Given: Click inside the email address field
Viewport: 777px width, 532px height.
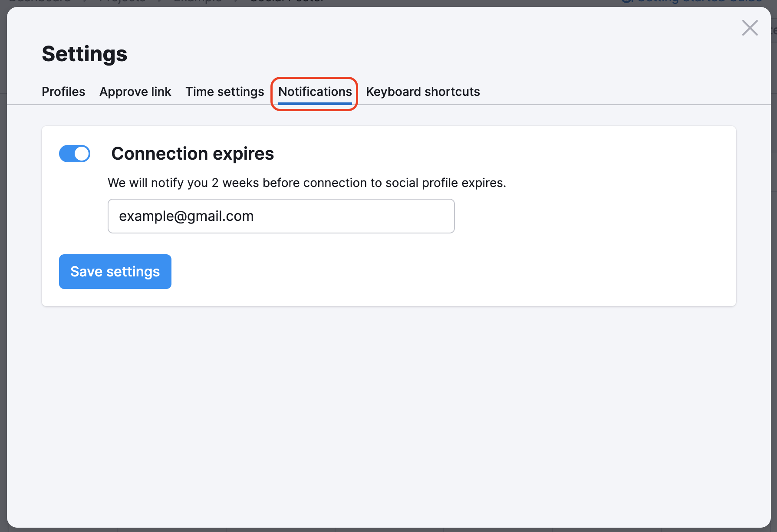Looking at the screenshot, I should 280,216.
